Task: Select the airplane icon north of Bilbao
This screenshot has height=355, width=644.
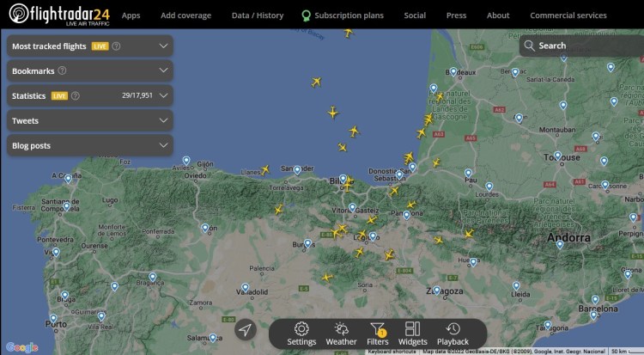Action: pyautogui.click(x=342, y=148)
